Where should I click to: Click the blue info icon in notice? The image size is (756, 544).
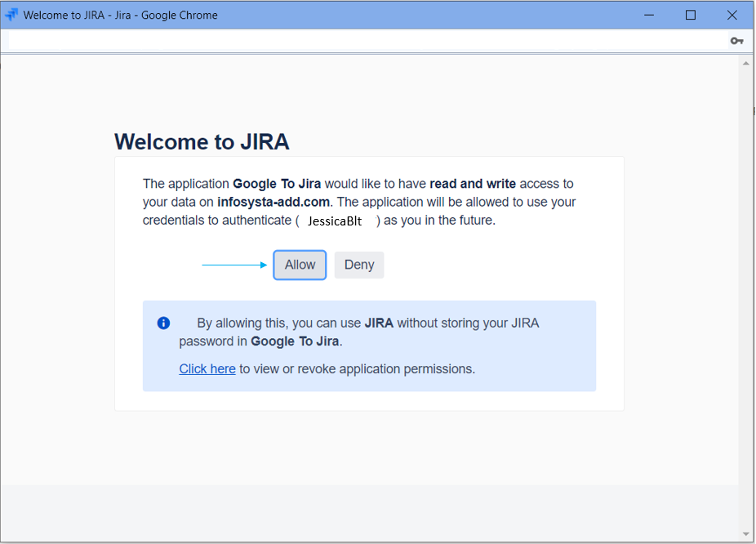click(163, 323)
